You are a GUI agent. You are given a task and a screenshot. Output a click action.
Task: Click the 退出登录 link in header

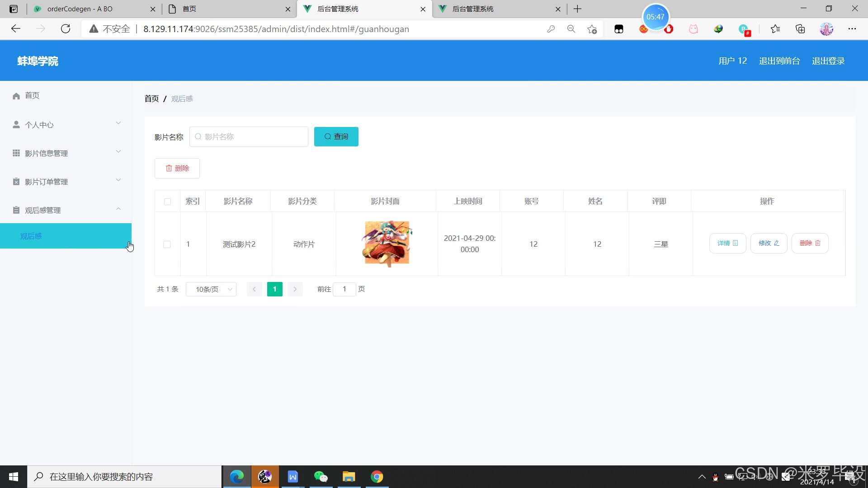pos(828,61)
